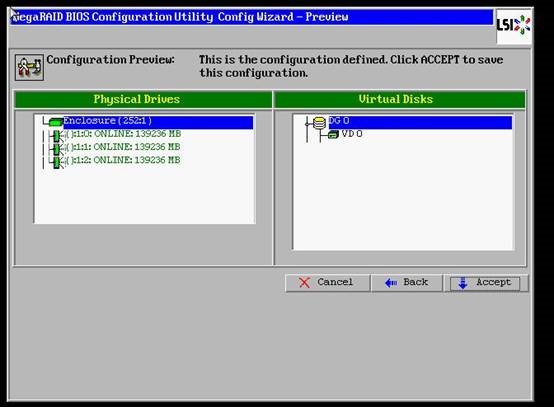Click the drive icon beside drive 1:0
The height and width of the screenshot is (407, 554).
(x=57, y=136)
